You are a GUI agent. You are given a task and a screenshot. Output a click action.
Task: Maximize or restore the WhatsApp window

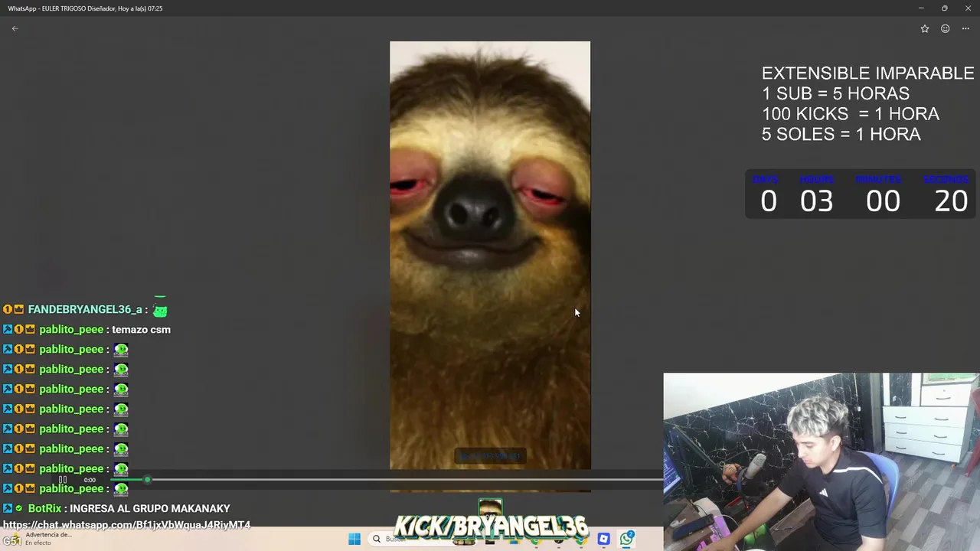(945, 8)
